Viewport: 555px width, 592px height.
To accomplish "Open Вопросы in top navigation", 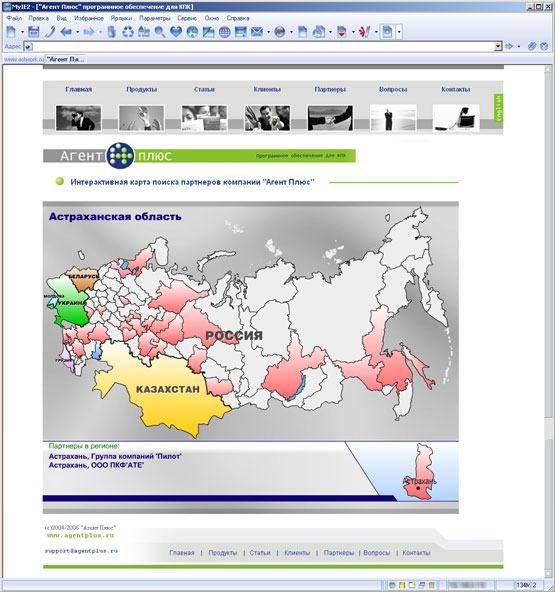I will coord(393,89).
